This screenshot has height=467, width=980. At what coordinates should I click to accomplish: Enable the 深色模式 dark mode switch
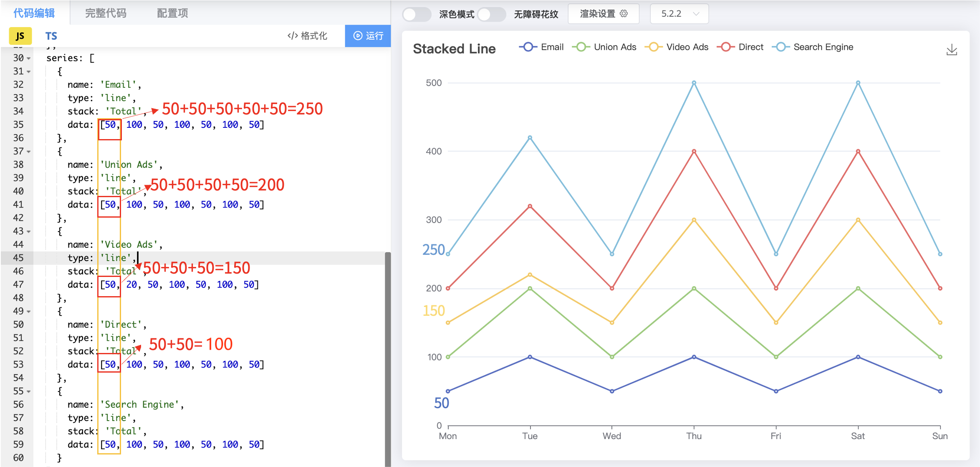point(417,14)
